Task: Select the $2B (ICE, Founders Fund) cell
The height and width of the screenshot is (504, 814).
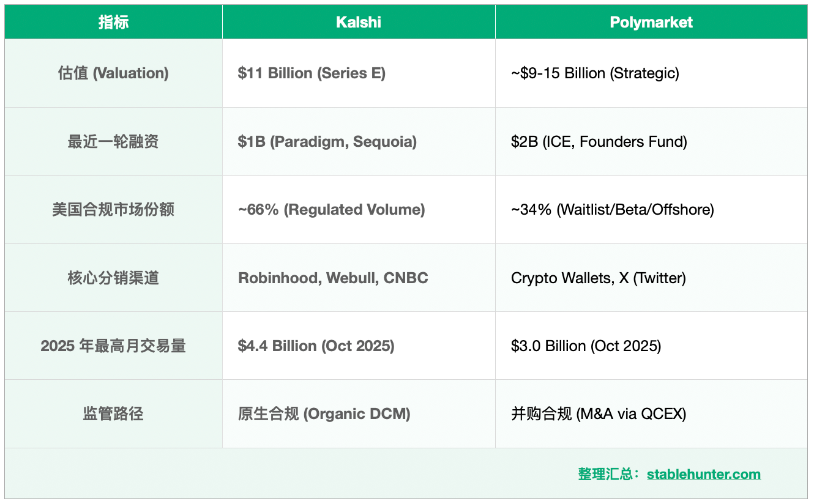Action: coord(599,142)
